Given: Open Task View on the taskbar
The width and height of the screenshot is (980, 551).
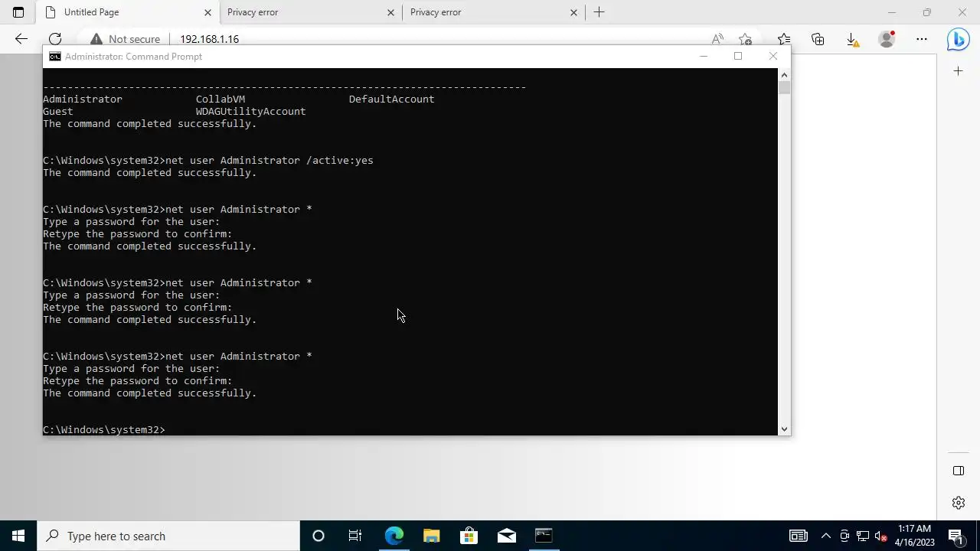Looking at the screenshot, I should coord(355,536).
